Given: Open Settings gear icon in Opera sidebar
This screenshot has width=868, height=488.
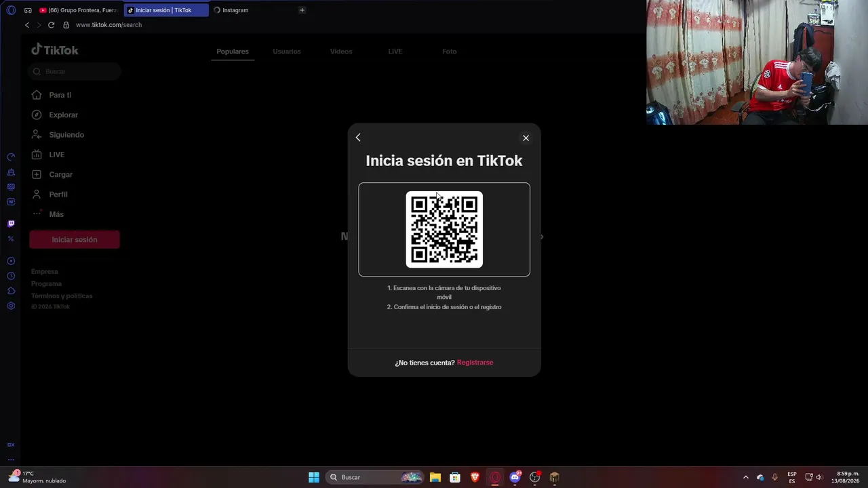Looking at the screenshot, I should (x=11, y=306).
